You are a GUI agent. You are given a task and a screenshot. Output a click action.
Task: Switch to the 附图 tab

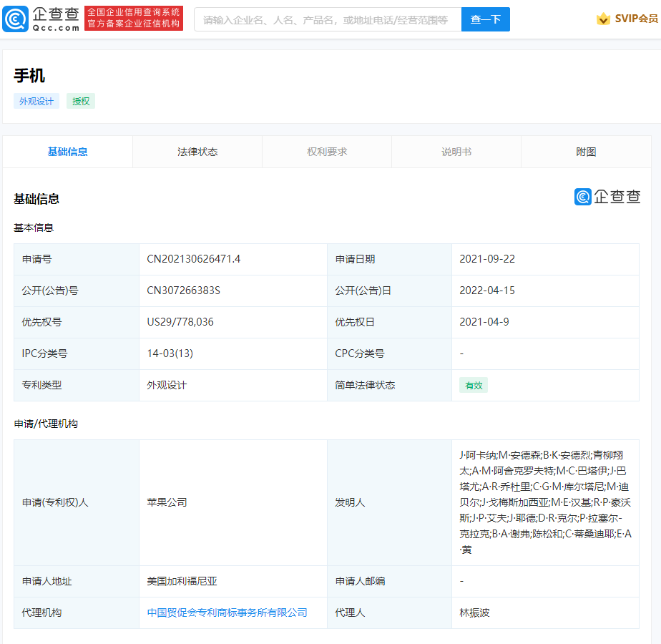(586, 152)
